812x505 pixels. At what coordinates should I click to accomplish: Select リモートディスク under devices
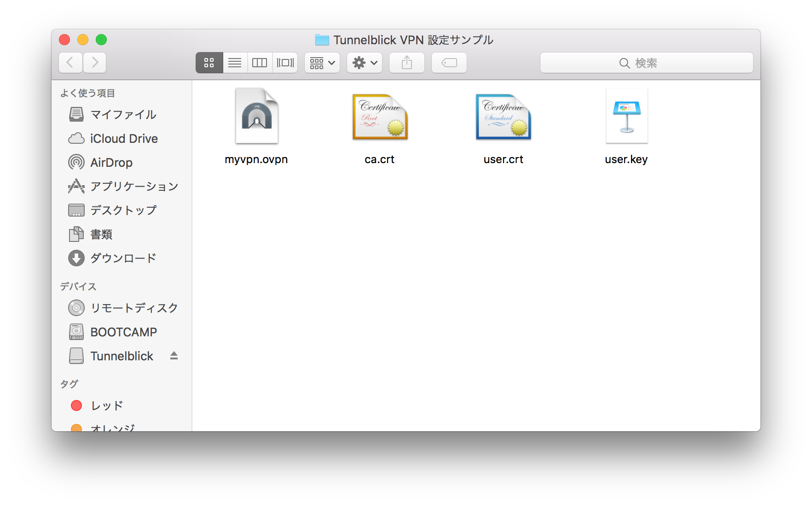(x=122, y=308)
